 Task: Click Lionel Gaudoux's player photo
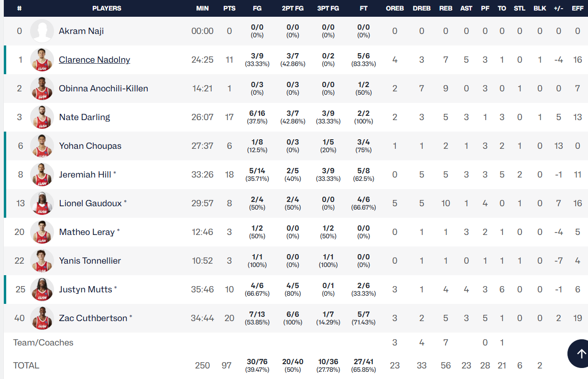42,203
